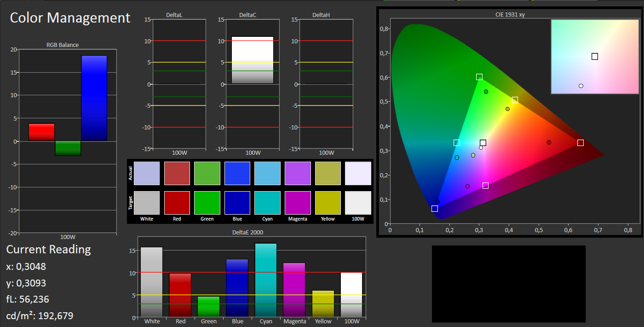Image resolution: width=644 pixels, height=327 pixels.
Task: Click the x: 0,3048 reading
Action: [26, 267]
